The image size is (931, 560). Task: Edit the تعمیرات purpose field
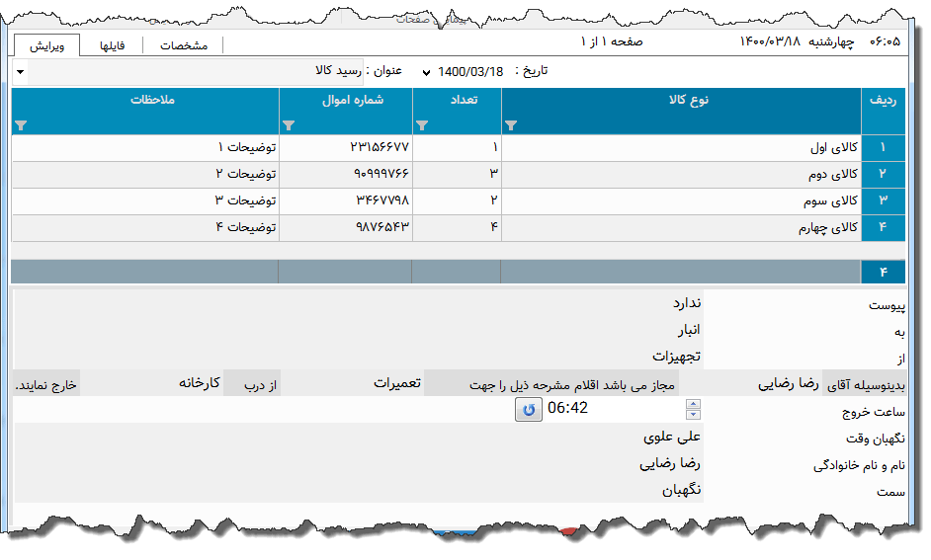(x=352, y=383)
